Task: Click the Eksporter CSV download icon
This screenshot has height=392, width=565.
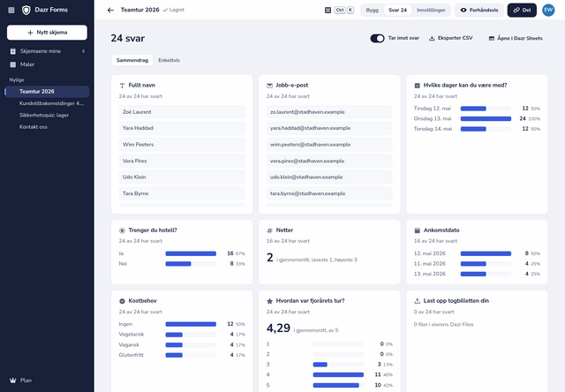Action: (432, 38)
